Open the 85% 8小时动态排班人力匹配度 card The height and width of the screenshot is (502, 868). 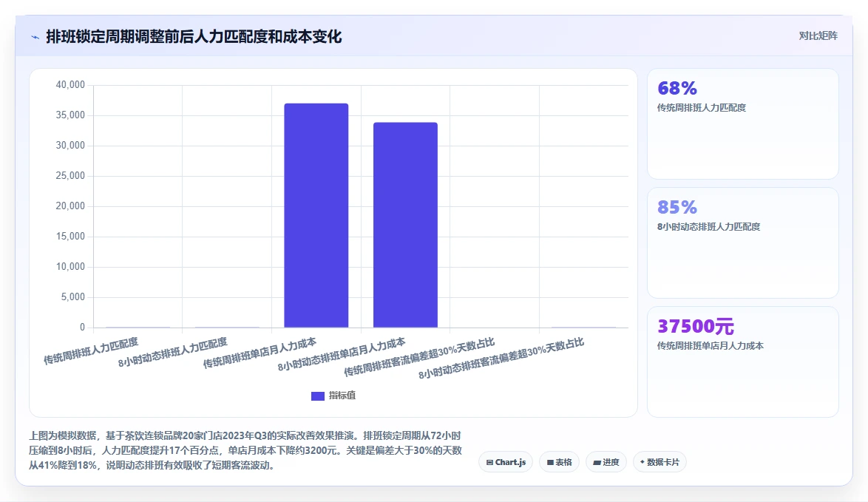click(x=743, y=243)
